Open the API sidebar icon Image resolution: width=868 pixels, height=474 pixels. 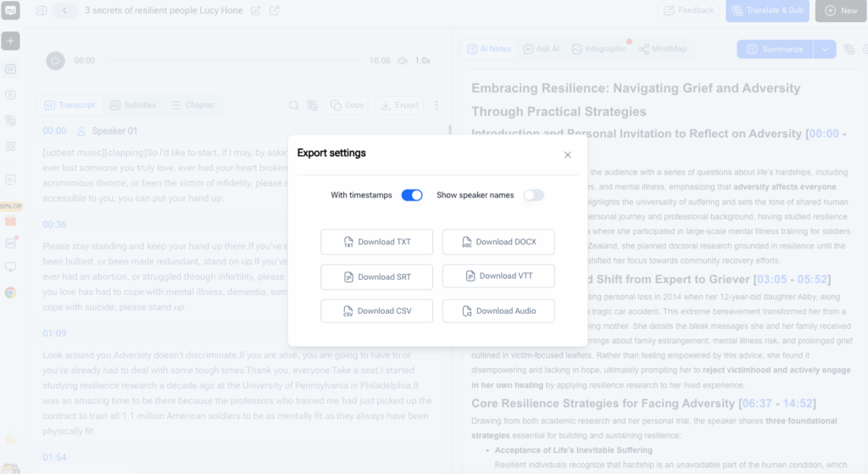point(10,243)
